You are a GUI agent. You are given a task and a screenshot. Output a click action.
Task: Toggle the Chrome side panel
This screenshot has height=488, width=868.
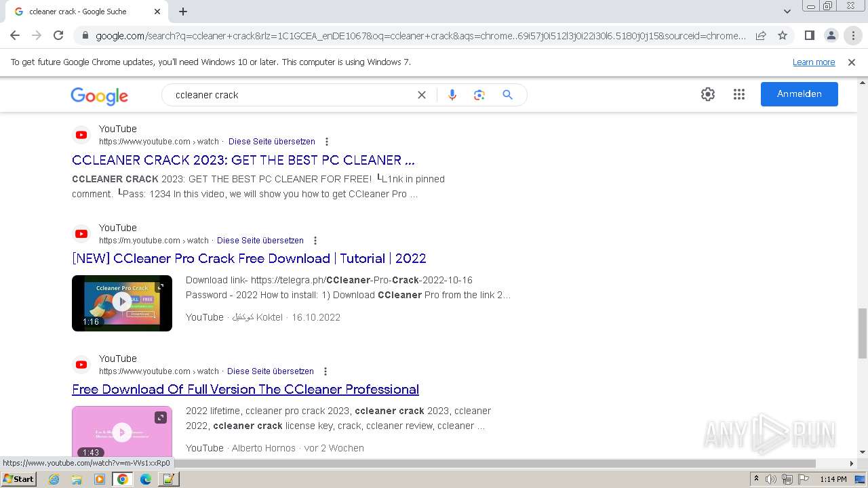pos(809,36)
